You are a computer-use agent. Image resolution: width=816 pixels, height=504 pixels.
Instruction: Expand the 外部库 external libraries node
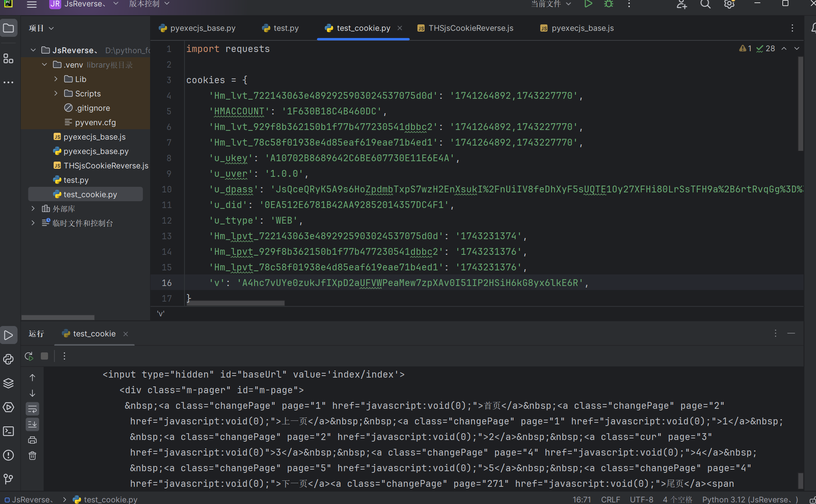[x=33, y=209]
